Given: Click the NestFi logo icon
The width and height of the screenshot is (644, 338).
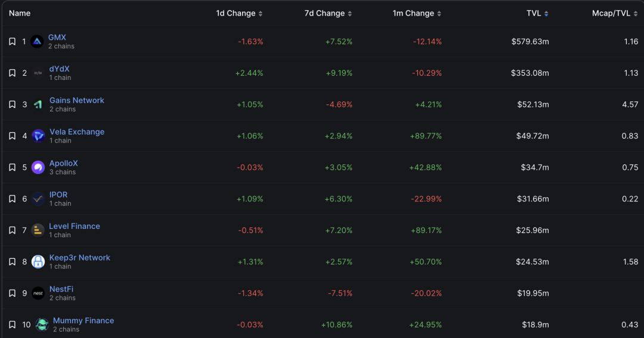Looking at the screenshot, I should (38, 293).
